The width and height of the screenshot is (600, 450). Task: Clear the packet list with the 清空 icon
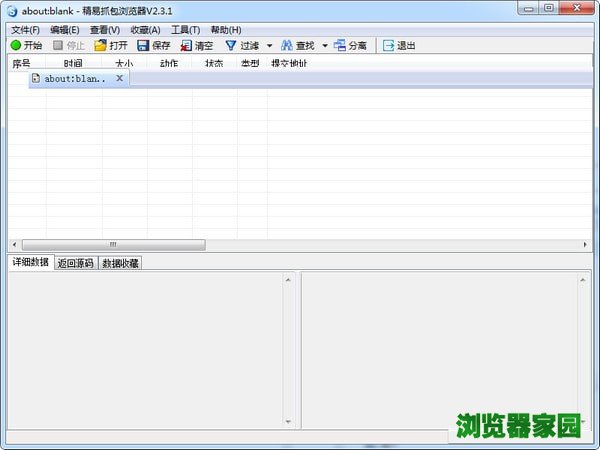click(186, 46)
